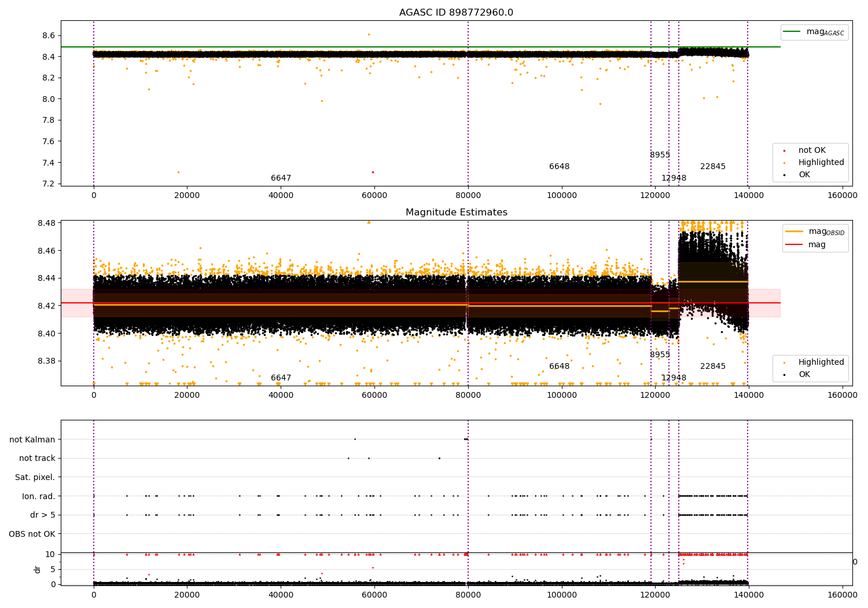Select obsid label 12948 in Magnitude Estimates plot

674,378
